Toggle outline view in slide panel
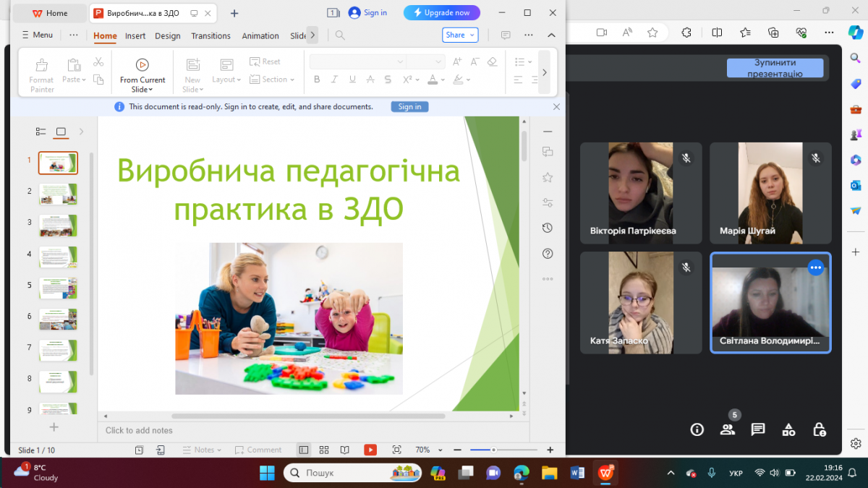 coord(41,132)
